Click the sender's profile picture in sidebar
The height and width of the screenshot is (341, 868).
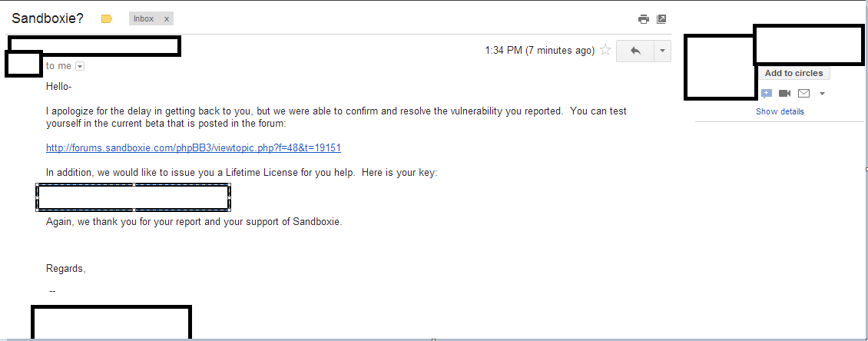pos(720,67)
